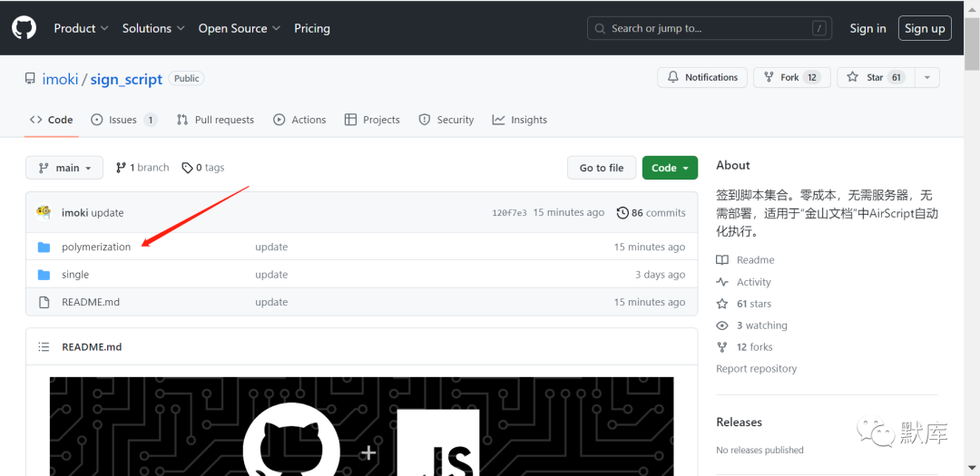Switch to the Pull requests tab

pyautogui.click(x=216, y=120)
